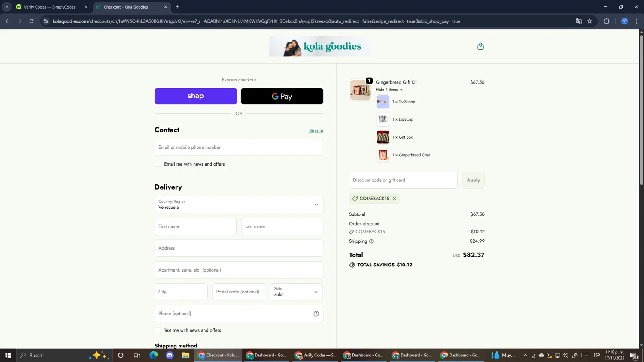Enable Text me with news and offers

pos(158,330)
